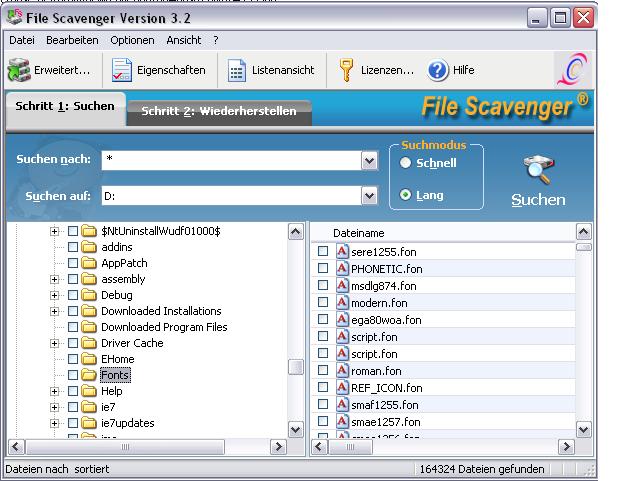Click the addins folder icon
Screen dimensions: 642x481
coord(89,247)
